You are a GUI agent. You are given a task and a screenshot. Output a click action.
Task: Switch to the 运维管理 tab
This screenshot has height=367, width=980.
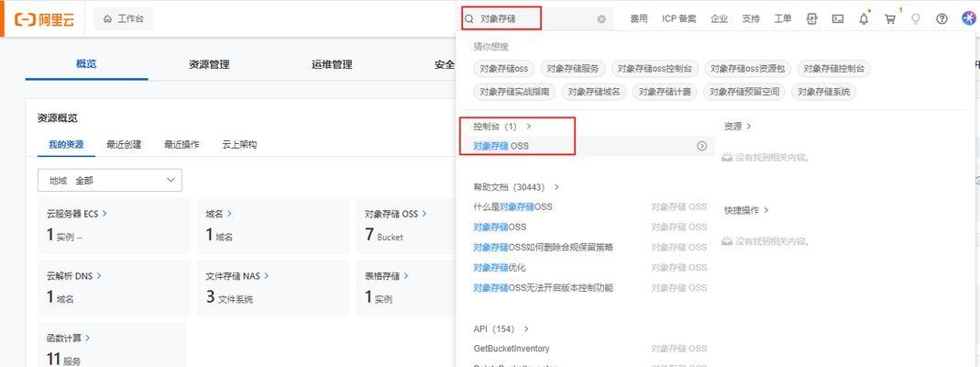click(332, 64)
